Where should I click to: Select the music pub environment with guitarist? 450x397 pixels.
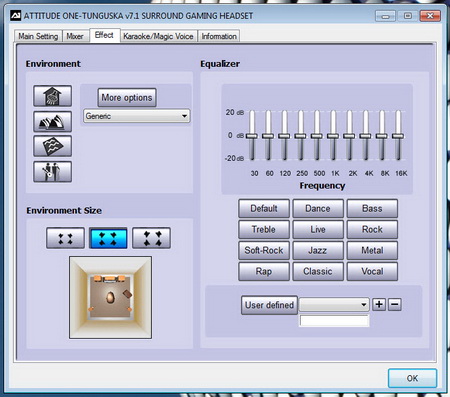[x=52, y=172]
